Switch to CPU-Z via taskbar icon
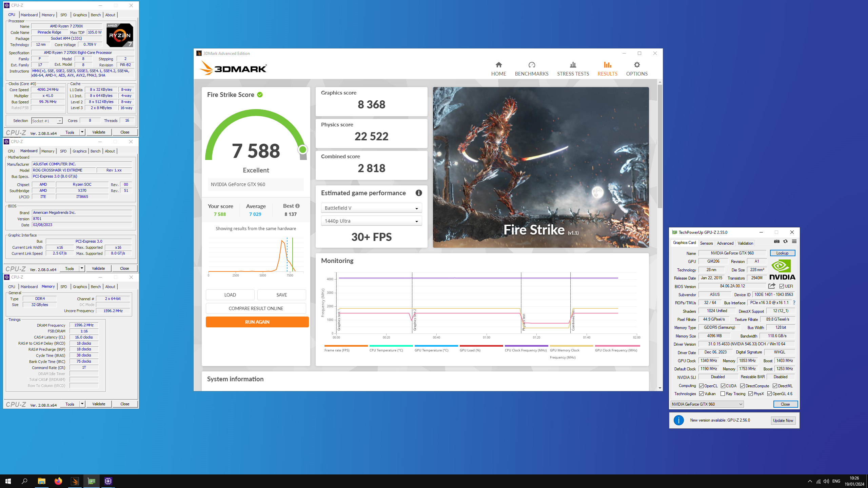Image resolution: width=868 pixels, height=488 pixels. click(108, 481)
